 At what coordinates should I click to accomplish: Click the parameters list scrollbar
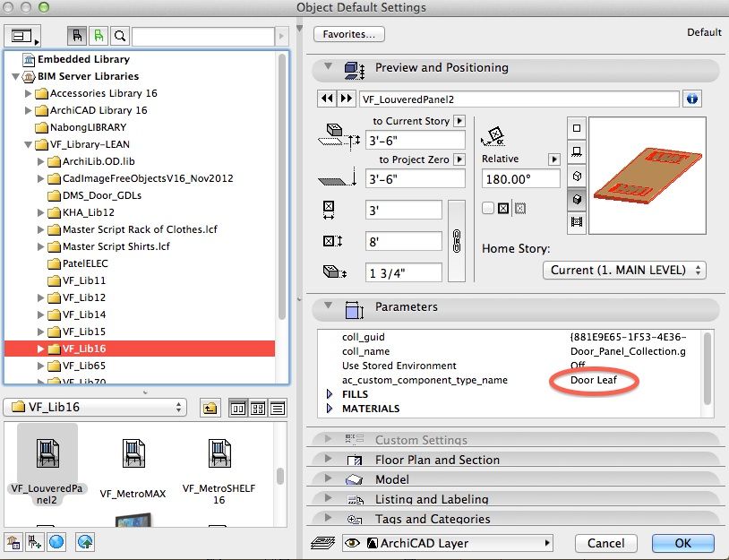coord(708,368)
